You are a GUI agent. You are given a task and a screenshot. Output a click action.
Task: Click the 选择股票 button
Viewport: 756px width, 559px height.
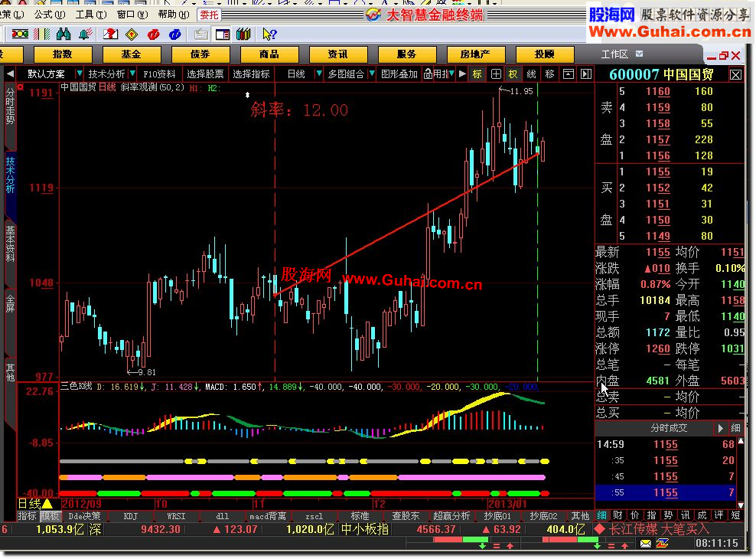205,74
